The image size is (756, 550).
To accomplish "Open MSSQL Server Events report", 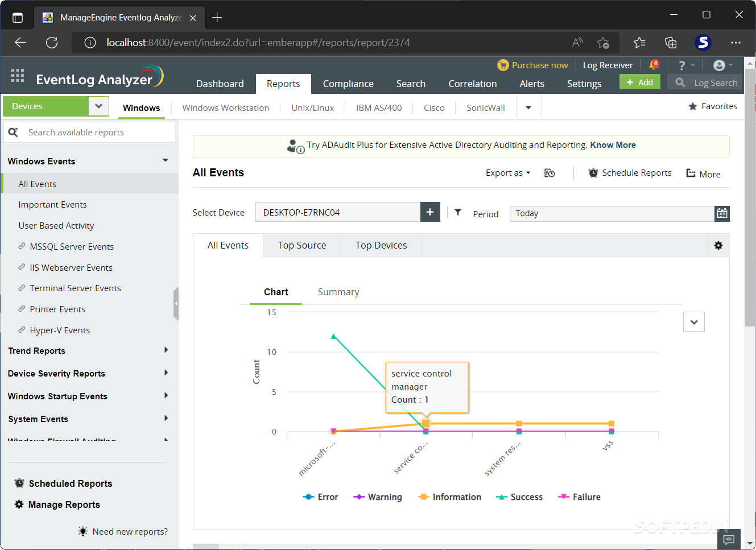I will pyautogui.click(x=72, y=247).
